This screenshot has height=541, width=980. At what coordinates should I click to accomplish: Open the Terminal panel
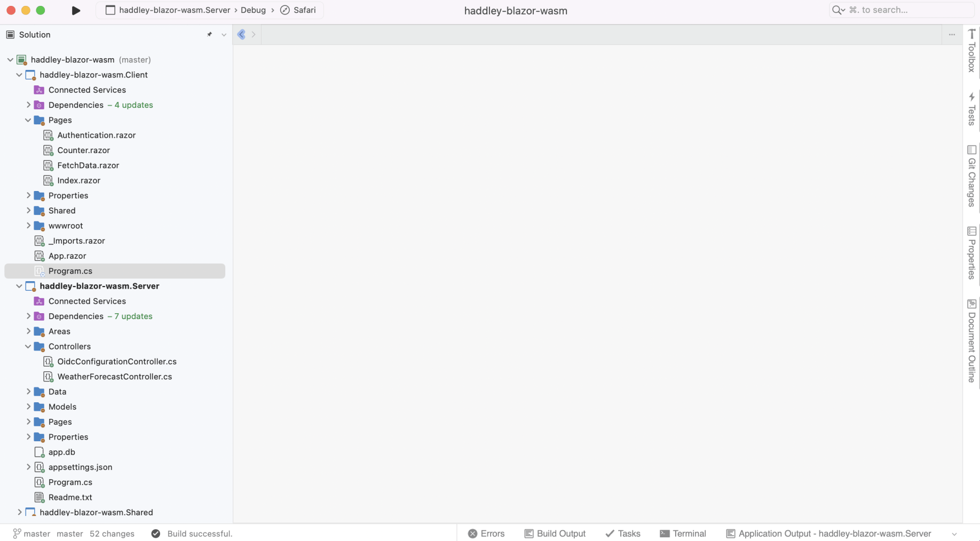[683, 534]
